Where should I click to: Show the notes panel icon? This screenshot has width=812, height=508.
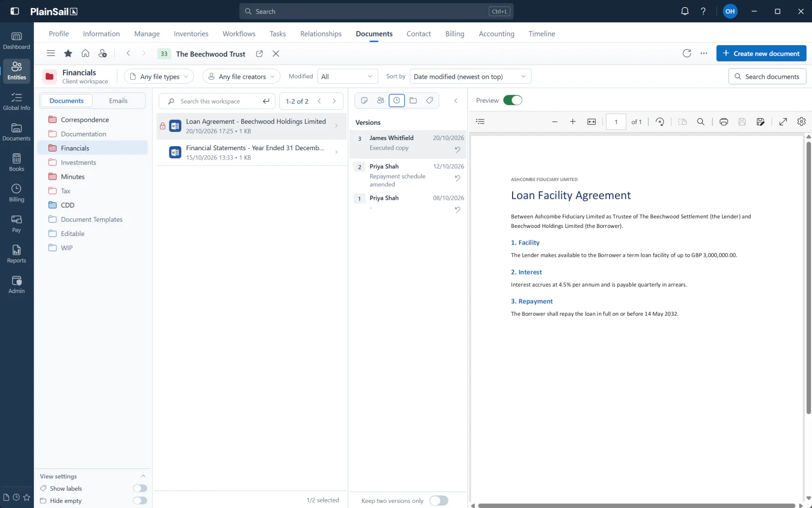click(364, 100)
